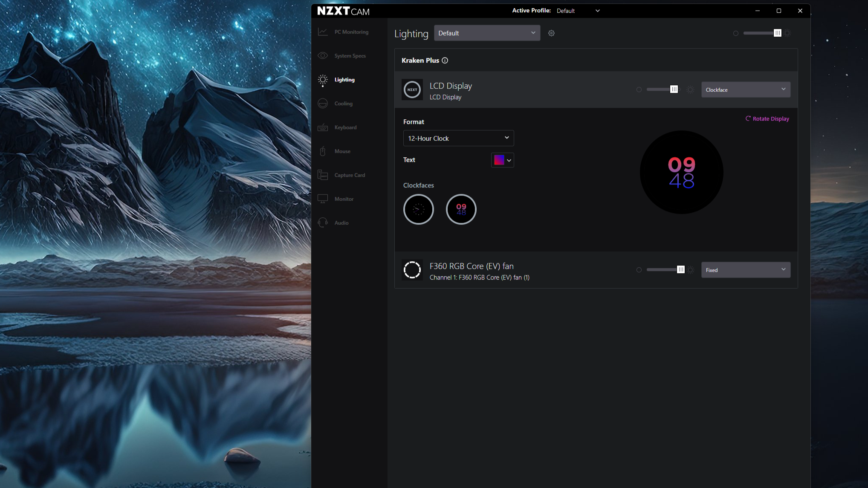Click the Monitor display icon
The height and width of the screenshot is (488, 868).
pyautogui.click(x=323, y=199)
